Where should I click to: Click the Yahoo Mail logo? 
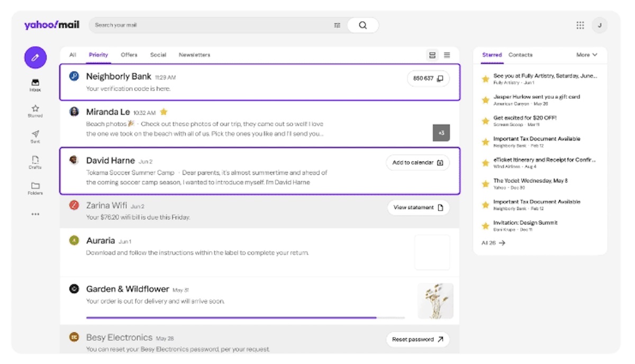[x=51, y=25]
